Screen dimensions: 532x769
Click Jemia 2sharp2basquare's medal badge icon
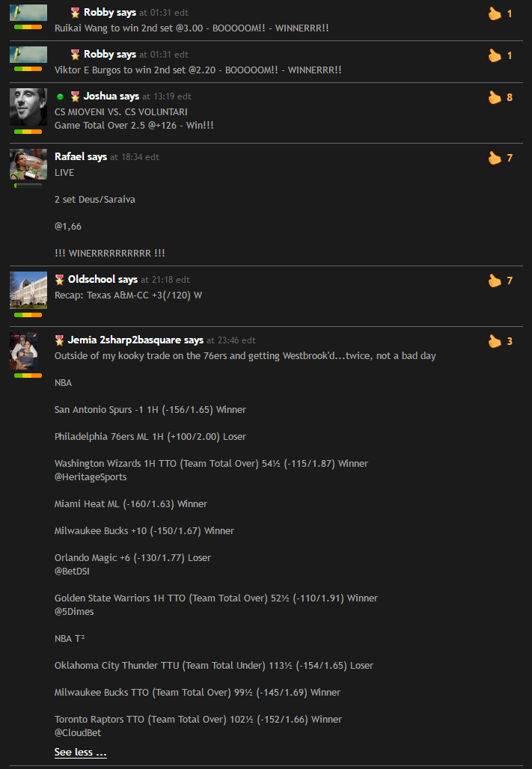(59, 340)
